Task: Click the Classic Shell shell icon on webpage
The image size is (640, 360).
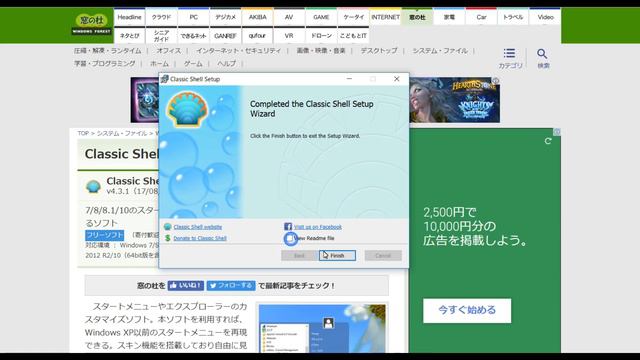Action: [x=93, y=187]
